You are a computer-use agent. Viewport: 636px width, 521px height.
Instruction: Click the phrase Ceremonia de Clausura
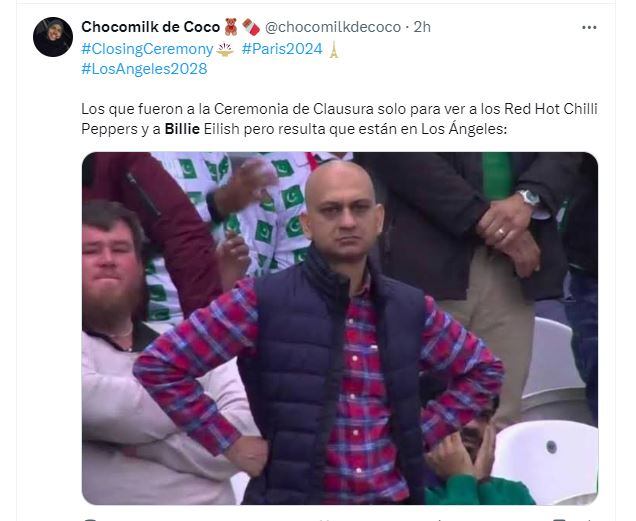pos(294,109)
